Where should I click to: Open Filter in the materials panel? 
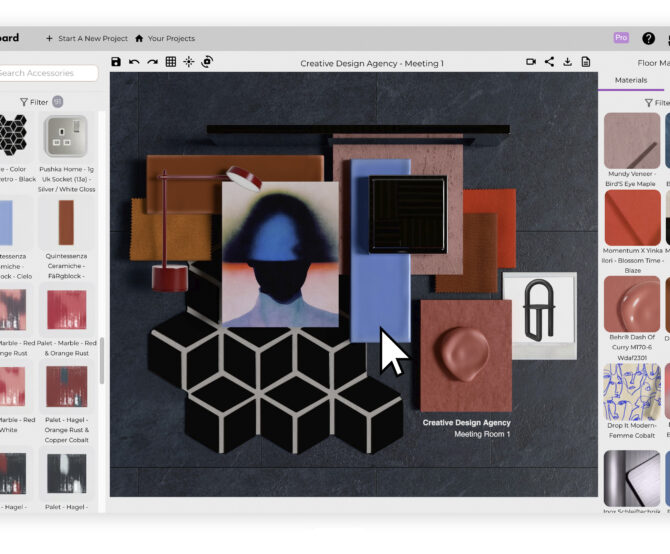point(656,103)
